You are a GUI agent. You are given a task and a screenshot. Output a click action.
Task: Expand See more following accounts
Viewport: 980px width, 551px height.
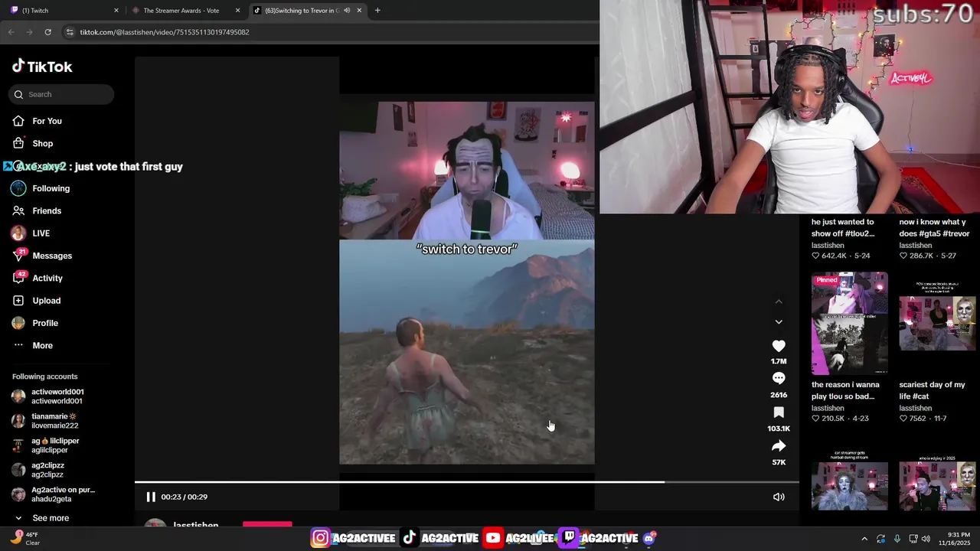click(x=41, y=518)
